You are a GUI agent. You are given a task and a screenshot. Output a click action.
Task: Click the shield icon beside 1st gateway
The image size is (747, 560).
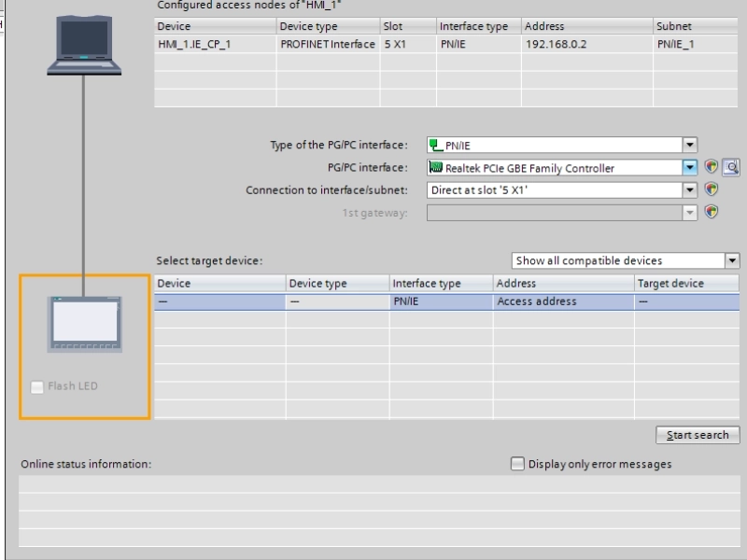coord(712,212)
